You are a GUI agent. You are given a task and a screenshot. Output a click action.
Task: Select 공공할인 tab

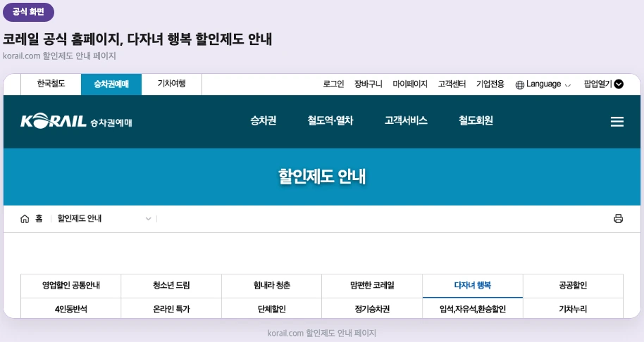(573, 286)
